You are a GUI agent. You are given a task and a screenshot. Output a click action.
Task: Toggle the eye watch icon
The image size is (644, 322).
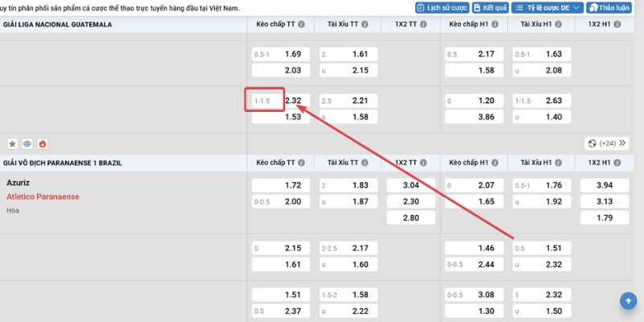27,143
